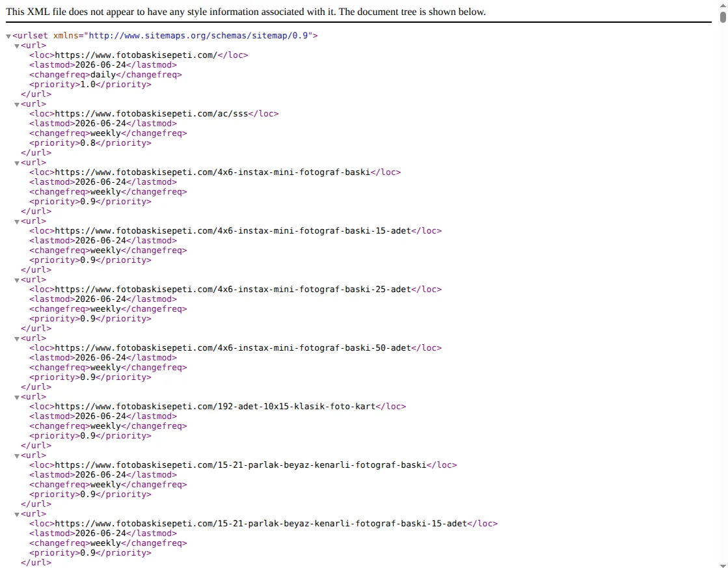Collapse the root urlset node triangle
Viewport: 728px width, 568px height.
pyautogui.click(x=8, y=36)
